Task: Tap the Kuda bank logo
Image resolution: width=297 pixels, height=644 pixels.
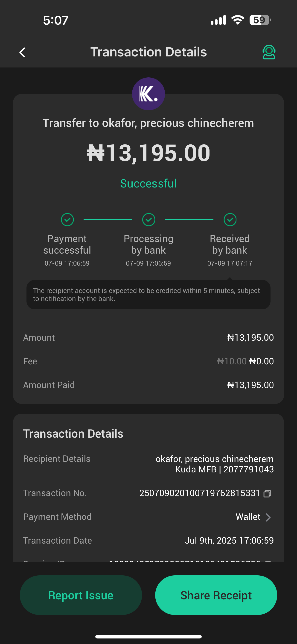Action: tap(148, 94)
